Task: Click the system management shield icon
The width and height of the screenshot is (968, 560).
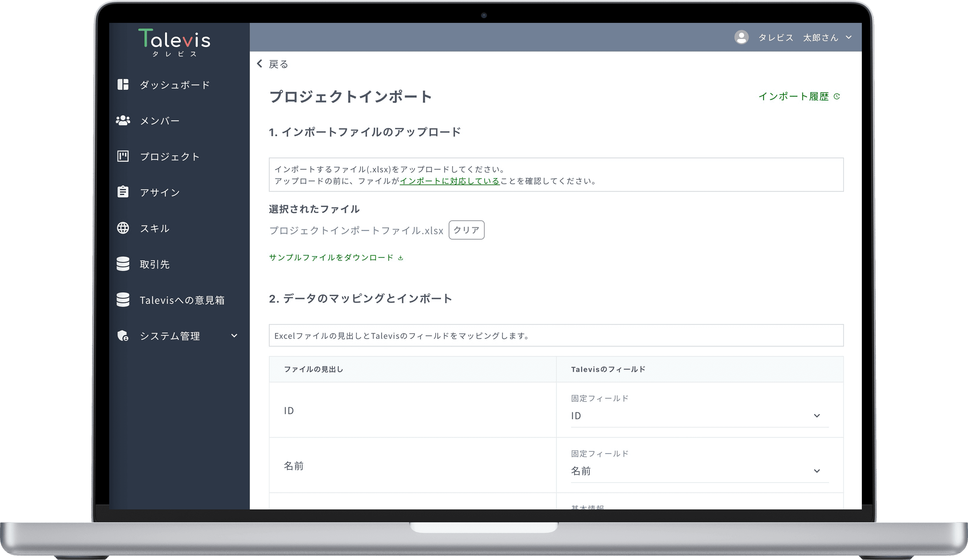Action: [x=123, y=336]
